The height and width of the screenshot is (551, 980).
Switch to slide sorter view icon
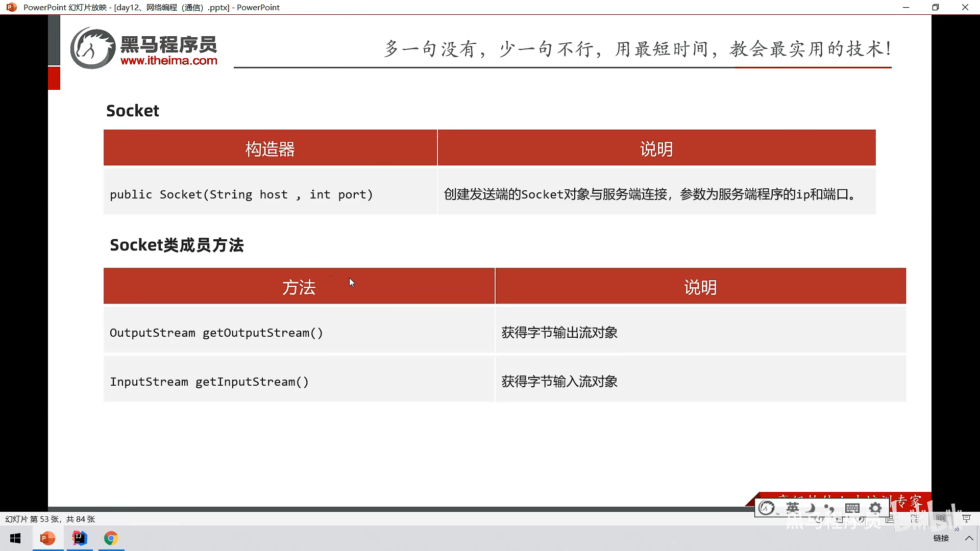tap(915, 519)
